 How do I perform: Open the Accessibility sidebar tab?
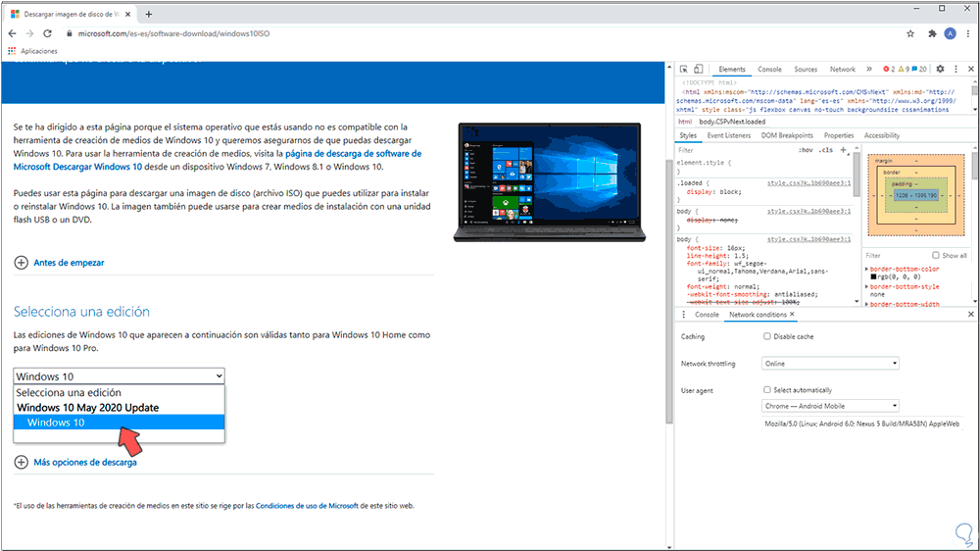(x=881, y=135)
